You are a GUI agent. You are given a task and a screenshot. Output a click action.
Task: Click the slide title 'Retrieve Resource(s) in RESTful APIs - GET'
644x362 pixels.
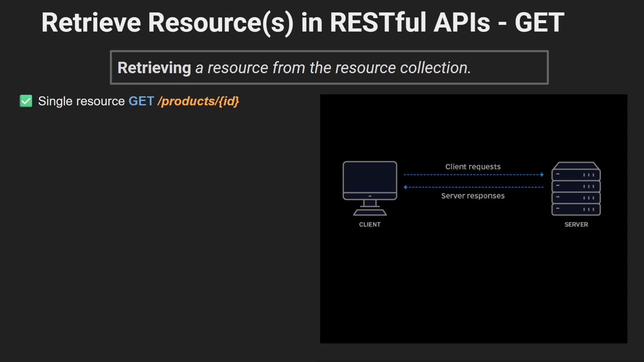pyautogui.click(x=303, y=23)
